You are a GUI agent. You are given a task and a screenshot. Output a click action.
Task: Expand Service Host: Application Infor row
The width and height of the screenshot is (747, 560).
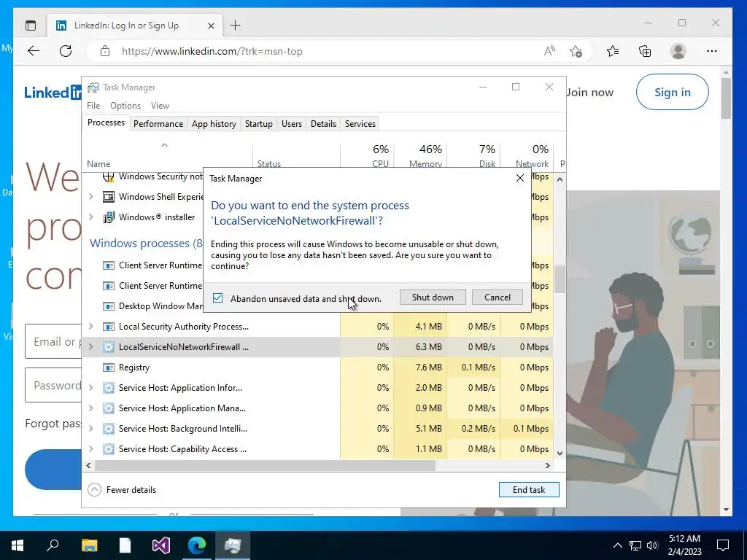click(x=91, y=388)
